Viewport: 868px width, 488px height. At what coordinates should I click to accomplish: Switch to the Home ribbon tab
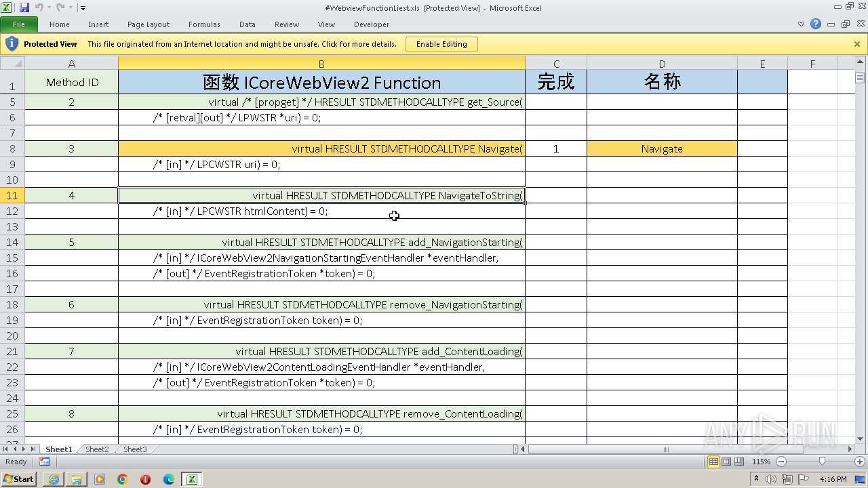click(60, 24)
